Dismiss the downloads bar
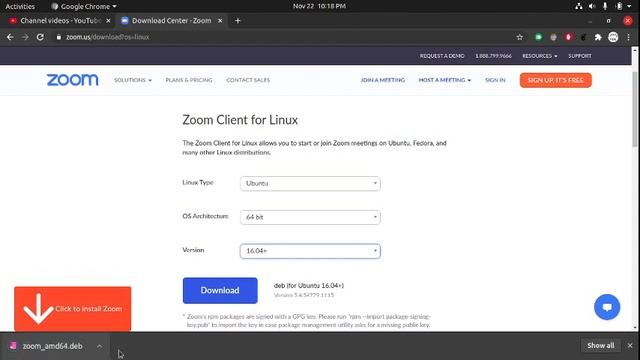This screenshot has height=360, width=640. 630,346
